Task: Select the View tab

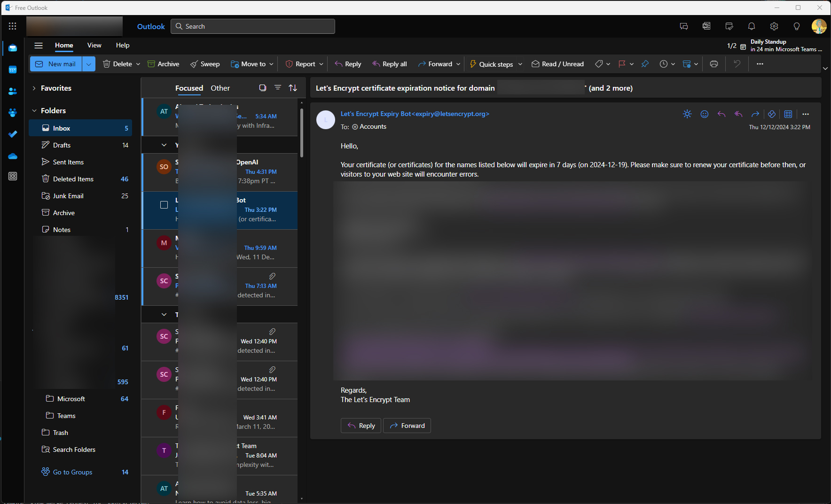Action: [x=94, y=46]
